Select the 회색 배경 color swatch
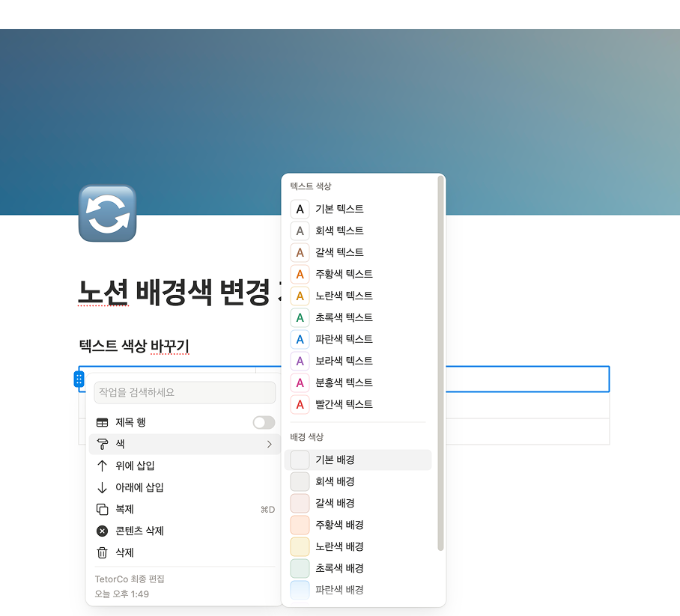This screenshot has width=680, height=616. click(x=300, y=481)
